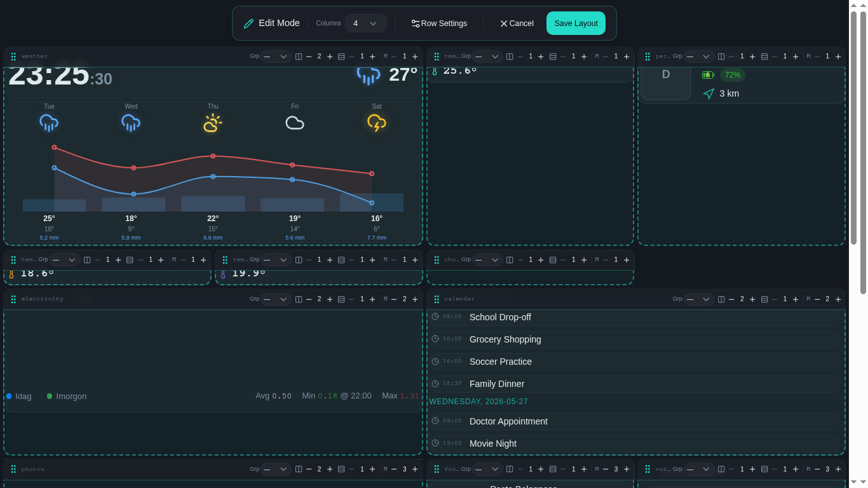
Task: Click the pencil icon beside Edit Mode
Action: pos(248,24)
